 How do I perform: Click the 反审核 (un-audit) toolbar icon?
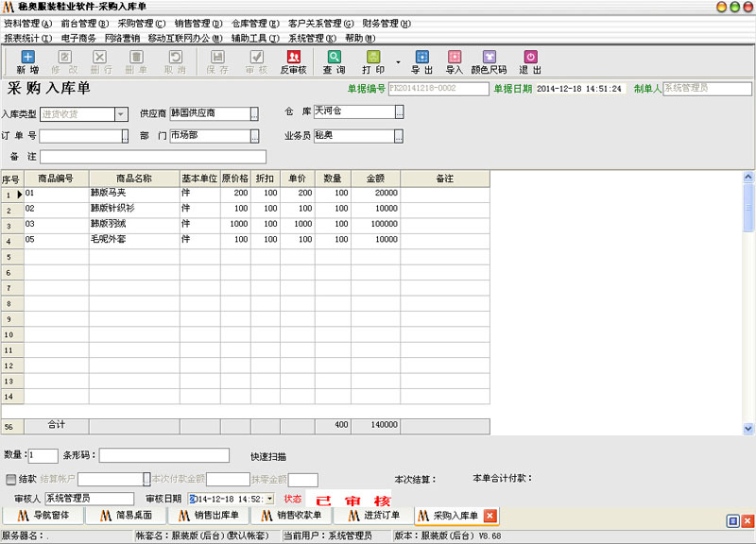[294, 61]
